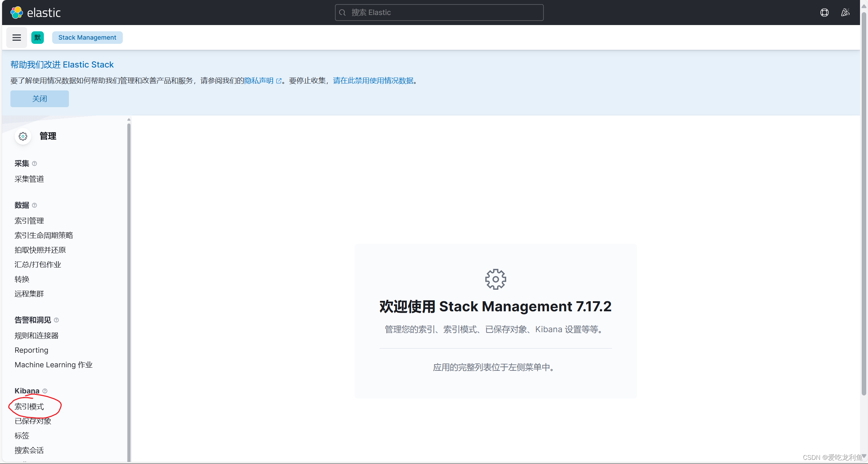
Task: Open 标签 under Kibana
Action: [x=22, y=436]
